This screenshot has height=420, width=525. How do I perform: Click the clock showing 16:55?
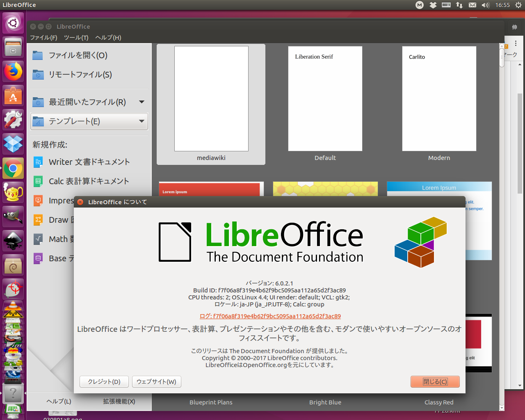click(502, 5)
